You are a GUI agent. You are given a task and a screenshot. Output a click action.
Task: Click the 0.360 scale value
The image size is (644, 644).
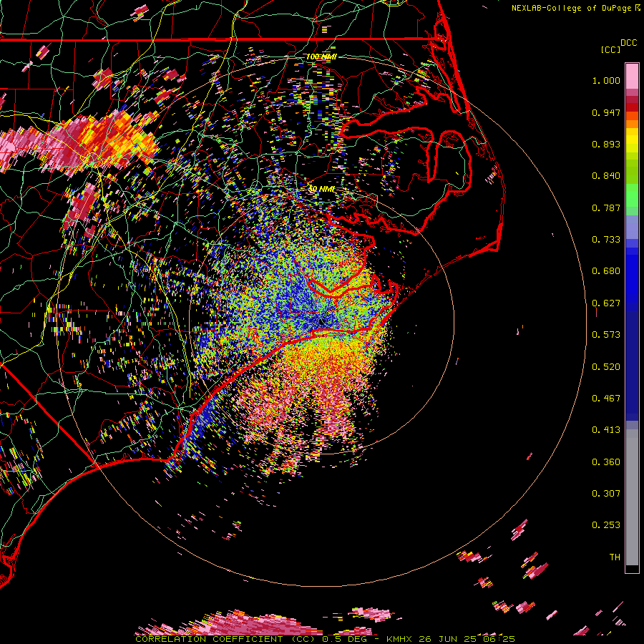click(x=606, y=462)
